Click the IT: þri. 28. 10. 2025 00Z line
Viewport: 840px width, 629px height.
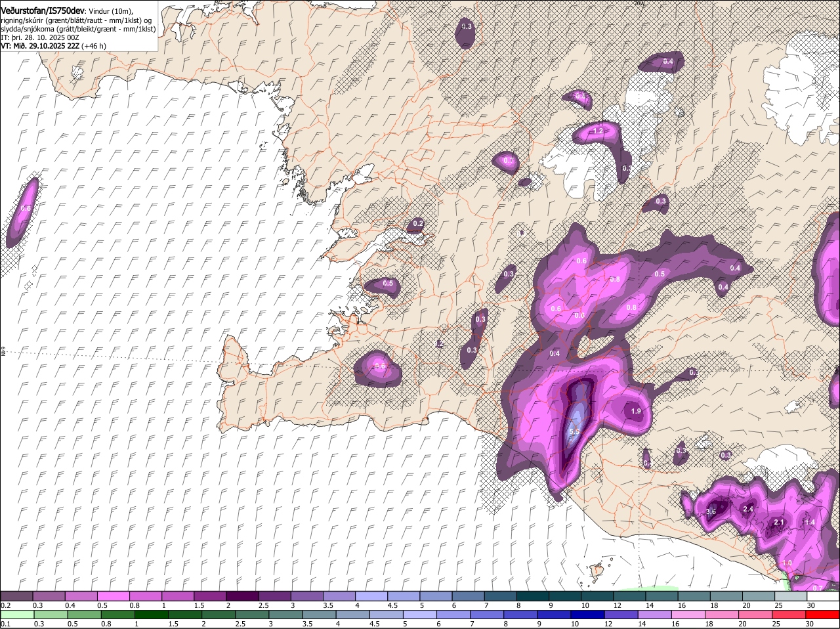click(x=40, y=38)
